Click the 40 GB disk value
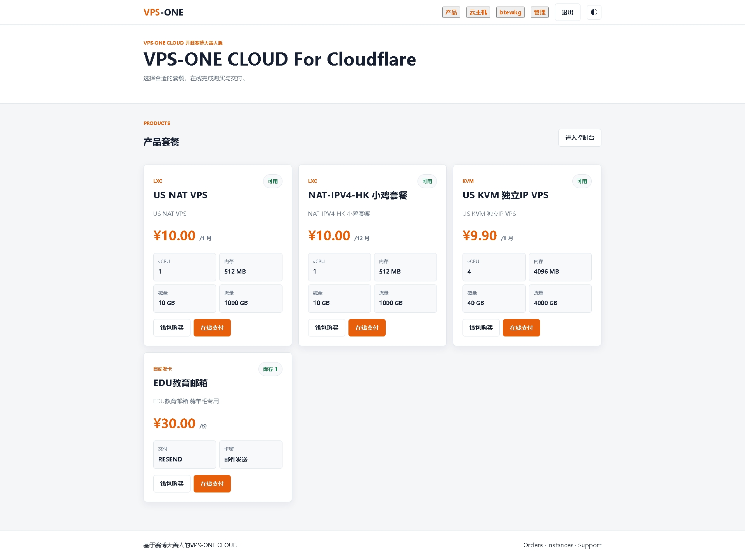Image resolution: width=745 pixels, height=560 pixels. pyautogui.click(x=475, y=303)
